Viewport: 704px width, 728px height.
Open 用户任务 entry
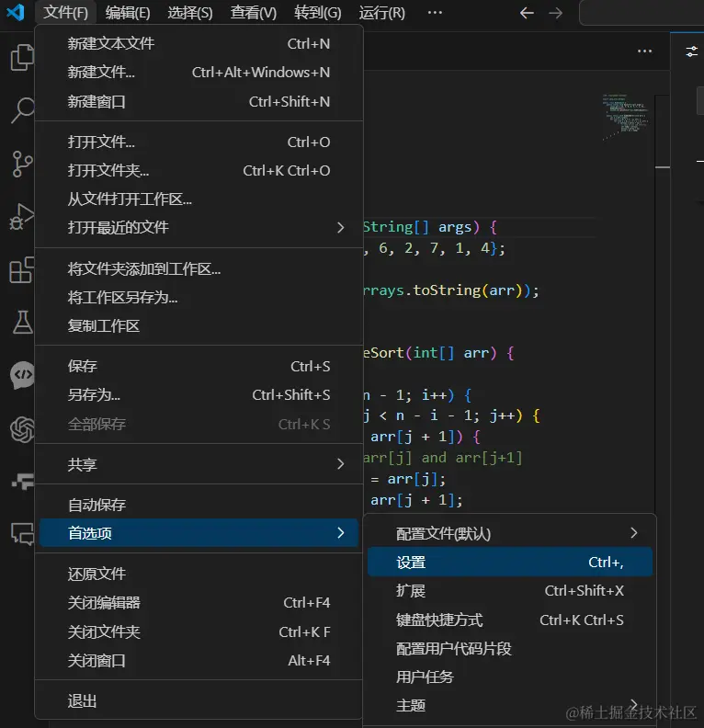509,677
